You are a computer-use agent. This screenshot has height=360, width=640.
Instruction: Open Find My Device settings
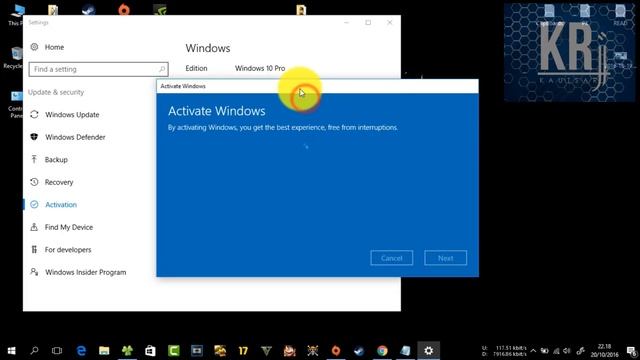(x=62, y=227)
